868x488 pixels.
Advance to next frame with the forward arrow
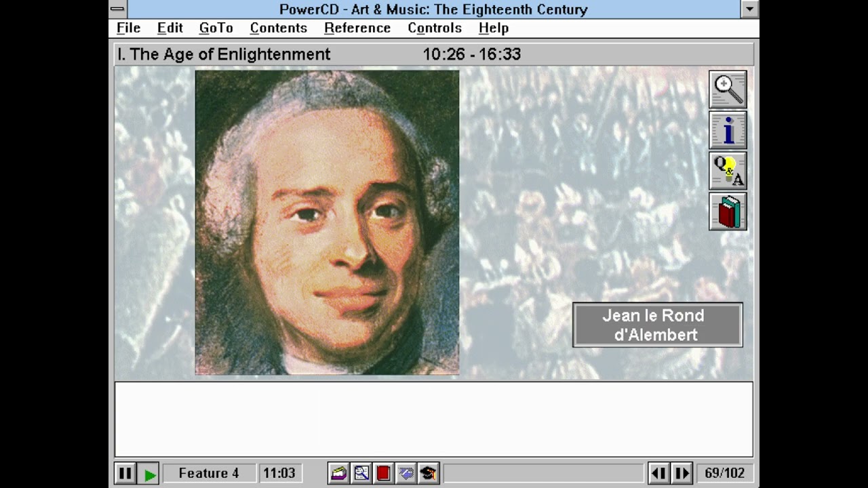tap(682, 473)
